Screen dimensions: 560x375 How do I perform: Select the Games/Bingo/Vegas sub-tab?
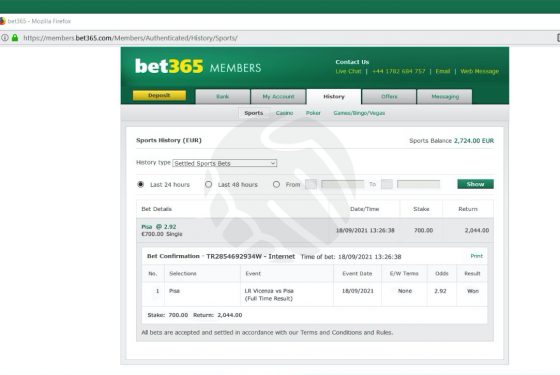click(x=359, y=113)
